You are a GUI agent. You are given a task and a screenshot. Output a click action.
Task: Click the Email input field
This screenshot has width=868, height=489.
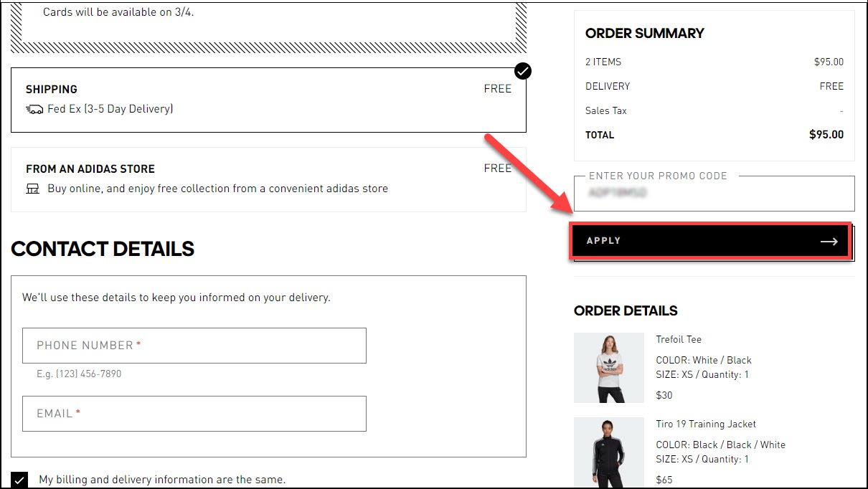[x=195, y=413]
